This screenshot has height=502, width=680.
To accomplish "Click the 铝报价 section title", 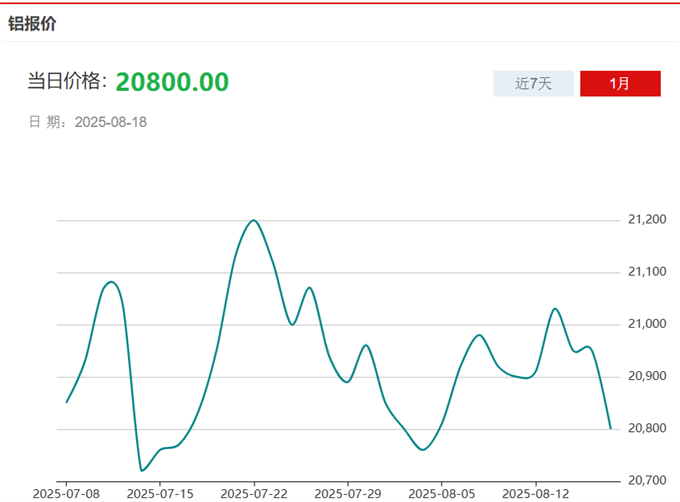I will click(x=33, y=24).
